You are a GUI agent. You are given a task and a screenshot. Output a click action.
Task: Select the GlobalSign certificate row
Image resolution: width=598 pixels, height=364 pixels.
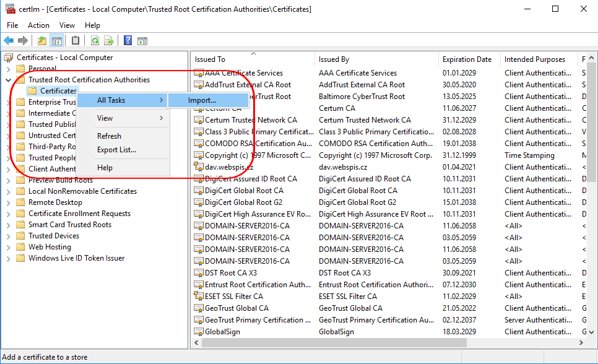[222, 332]
